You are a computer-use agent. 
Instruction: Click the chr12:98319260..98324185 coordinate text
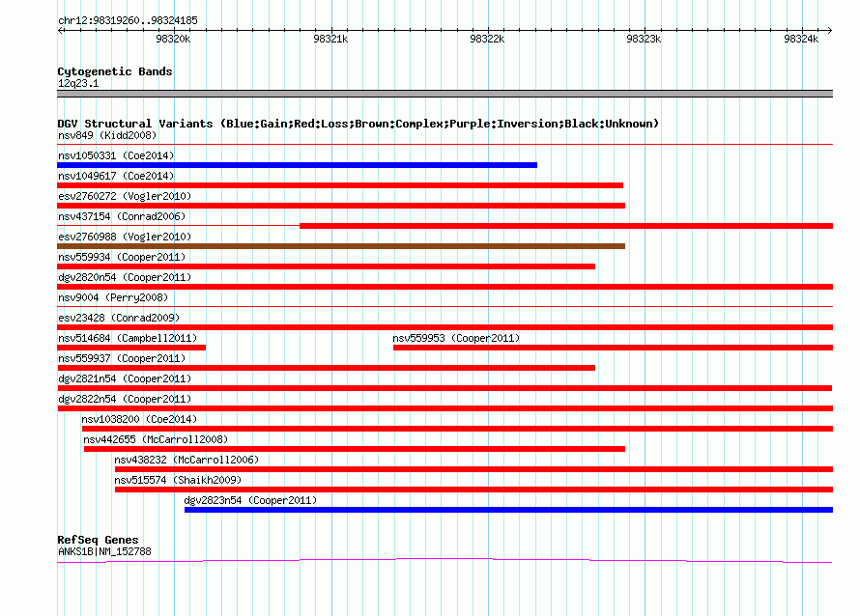[x=128, y=21]
